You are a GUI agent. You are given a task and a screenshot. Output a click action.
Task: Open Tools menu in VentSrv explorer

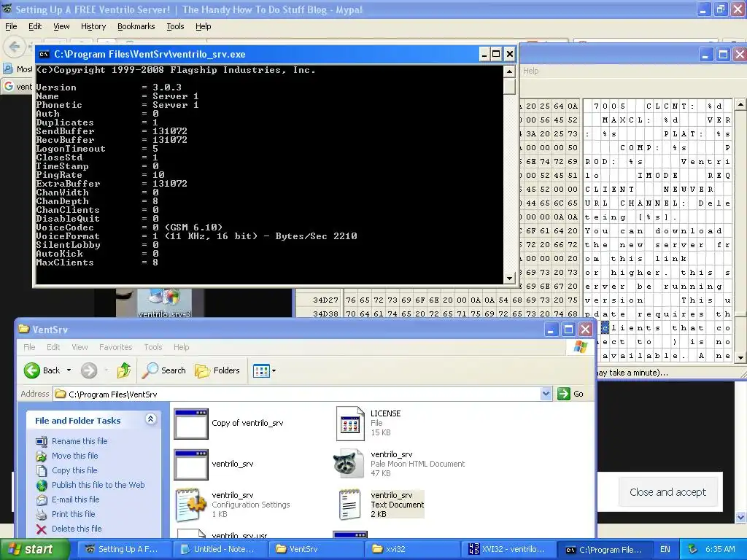(153, 347)
